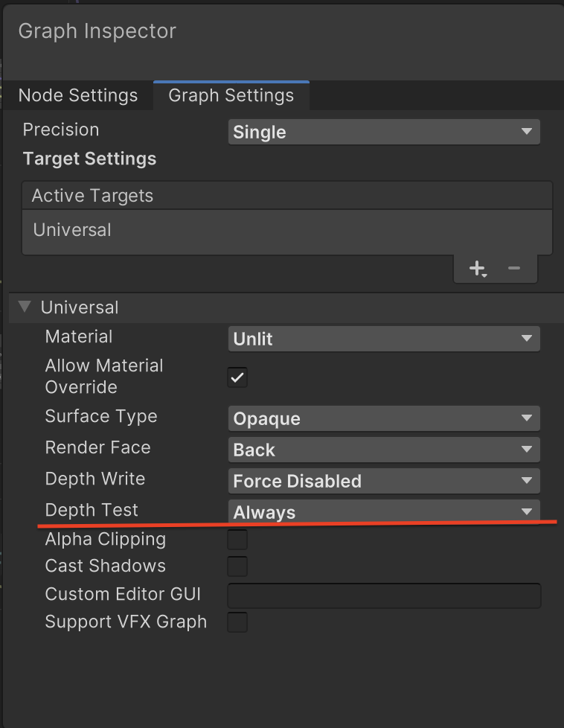Click the remove target minus icon
This screenshot has height=728, width=564.
pyautogui.click(x=515, y=269)
